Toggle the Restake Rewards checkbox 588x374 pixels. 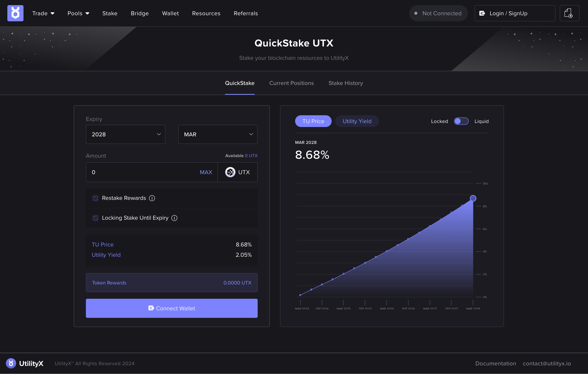(x=95, y=198)
